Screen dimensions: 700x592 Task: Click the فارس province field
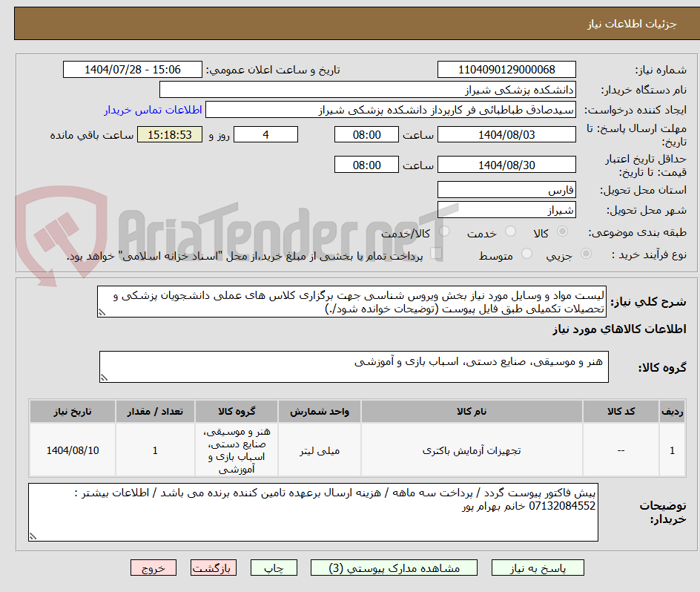[x=507, y=190]
